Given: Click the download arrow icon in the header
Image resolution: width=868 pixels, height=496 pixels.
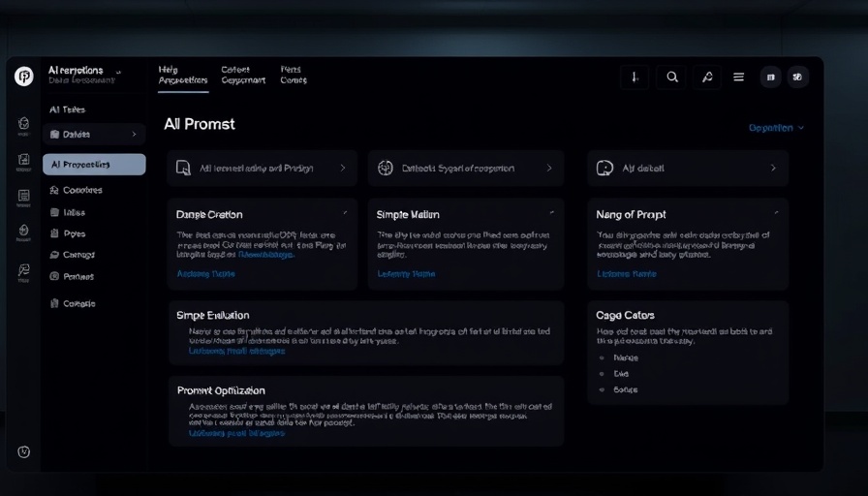Looking at the screenshot, I should (635, 77).
